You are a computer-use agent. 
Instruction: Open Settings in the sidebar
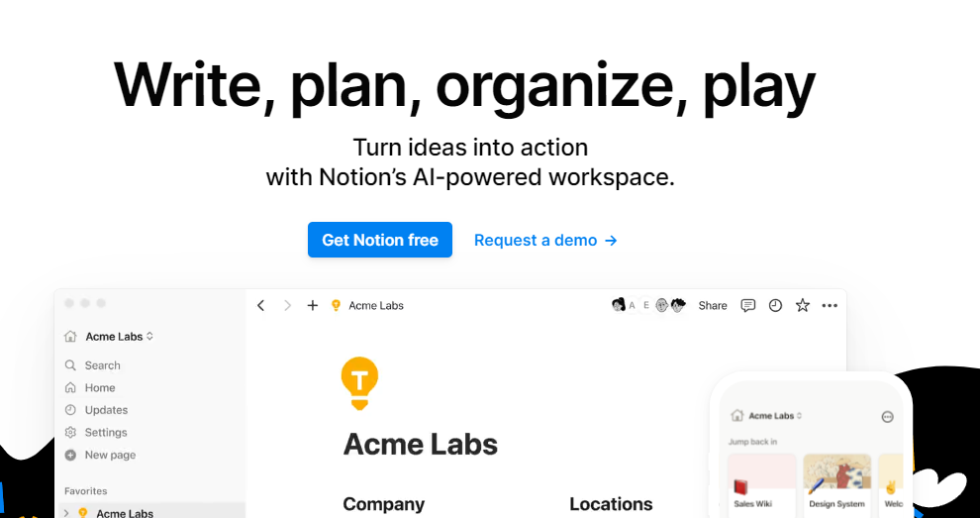105,433
